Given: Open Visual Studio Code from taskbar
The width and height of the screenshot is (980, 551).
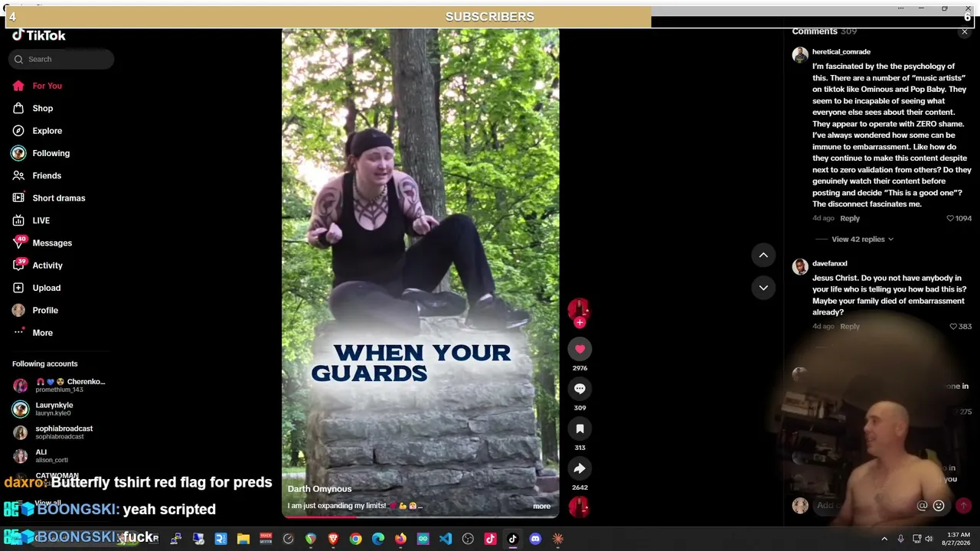Looking at the screenshot, I should [446, 539].
